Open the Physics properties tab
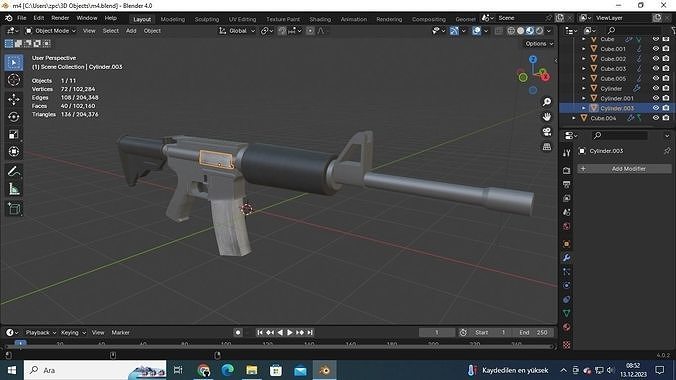The width and height of the screenshot is (676, 380). coord(566,286)
